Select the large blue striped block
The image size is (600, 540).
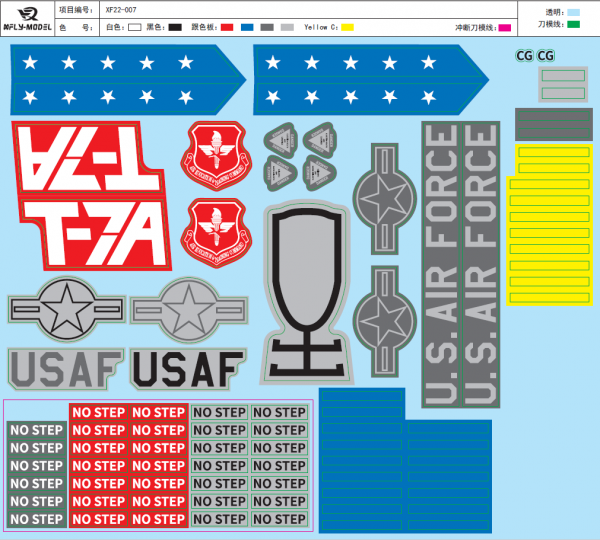click(x=405, y=460)
